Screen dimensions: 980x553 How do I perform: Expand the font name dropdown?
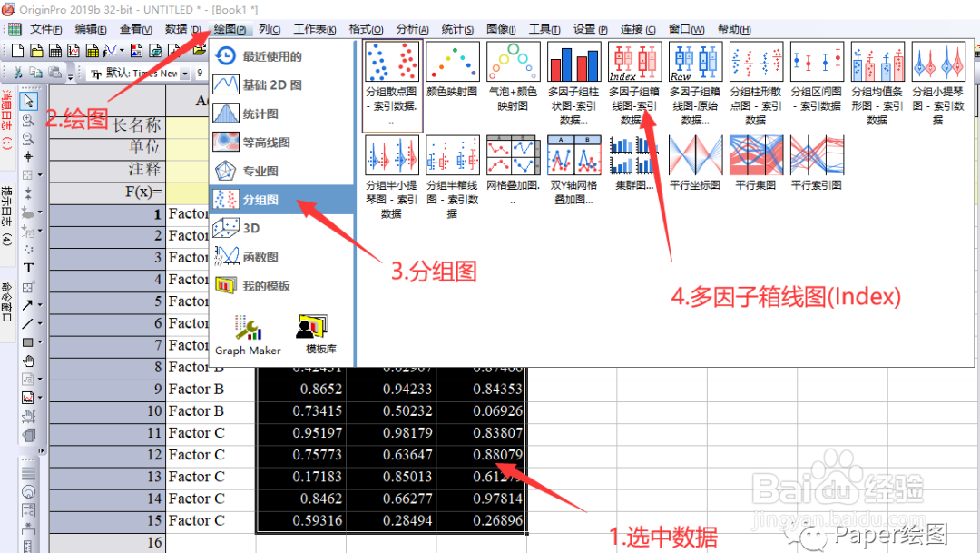click(x=185, y=74)
